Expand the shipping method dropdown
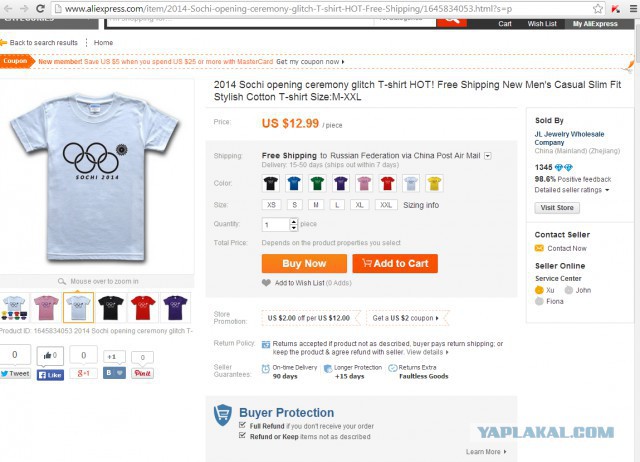640x462 pixels. 489,156
